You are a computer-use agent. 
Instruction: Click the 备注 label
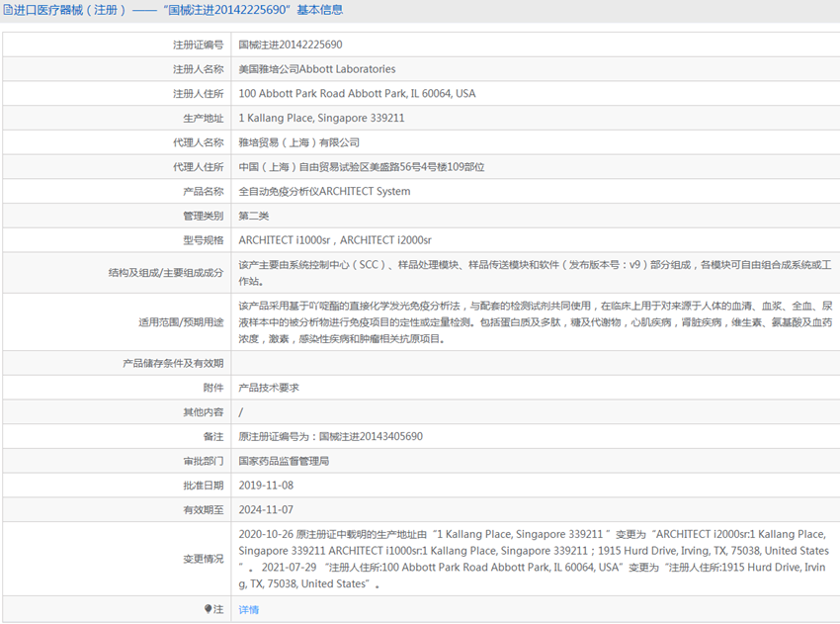[x=213, y=437]
